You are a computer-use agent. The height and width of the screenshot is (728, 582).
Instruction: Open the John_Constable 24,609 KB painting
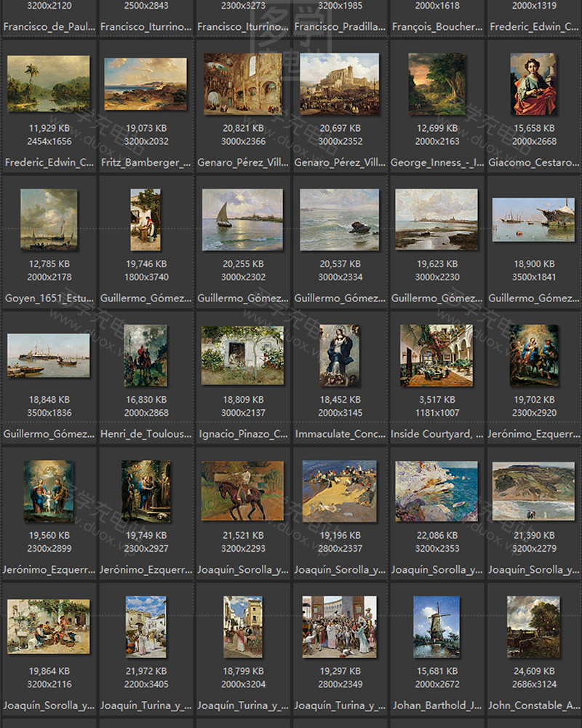(x=533, y=627)
